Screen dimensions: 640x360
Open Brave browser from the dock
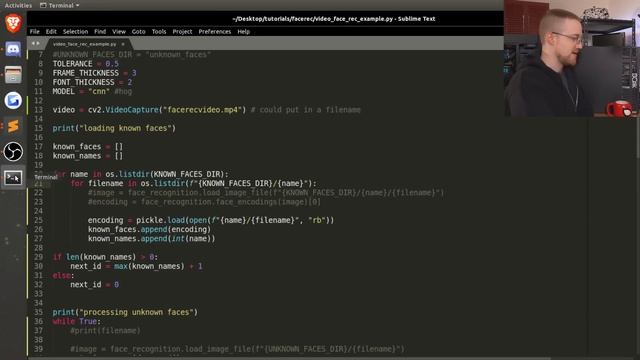tap(13, 23)
